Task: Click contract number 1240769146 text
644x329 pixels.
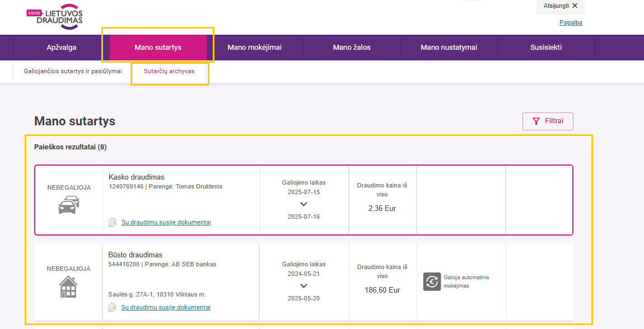Action: (126, 187)
